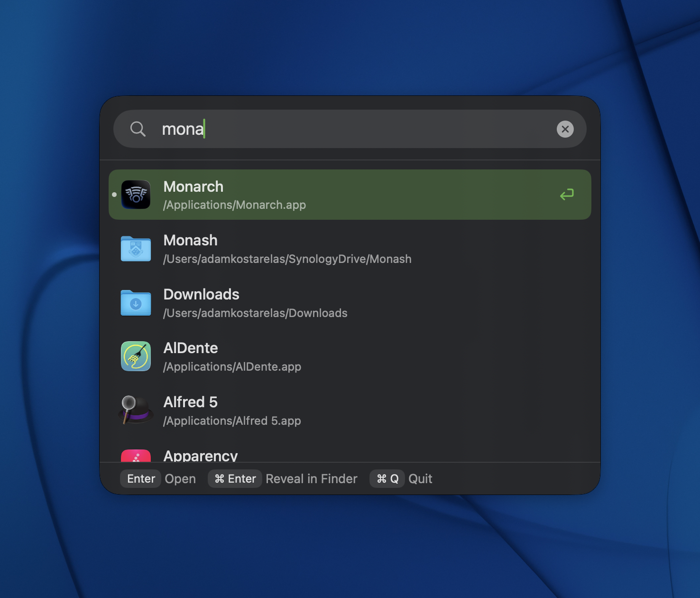Select the Apparency result title
Viewport: 700px width, 598px height.
201,456
